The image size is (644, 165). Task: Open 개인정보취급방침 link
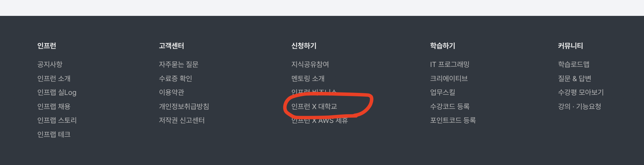click(184, 106)
